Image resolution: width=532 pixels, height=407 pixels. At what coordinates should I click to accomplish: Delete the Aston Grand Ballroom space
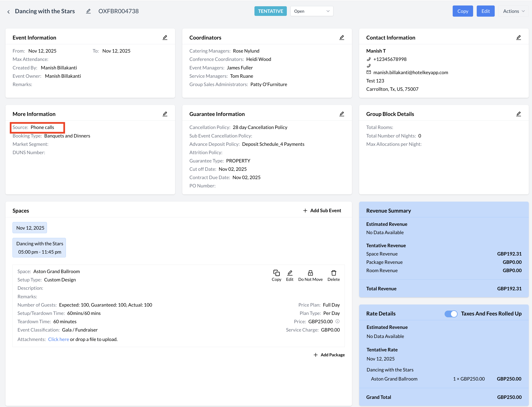pyautogui.click(x=333, y=275)
